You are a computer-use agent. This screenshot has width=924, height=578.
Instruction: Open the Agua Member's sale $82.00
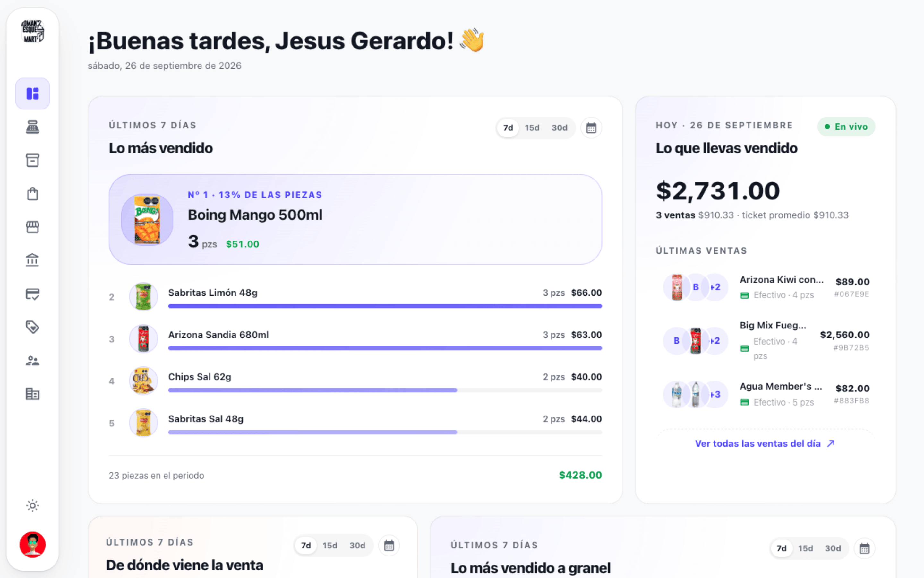pos(766,394)
